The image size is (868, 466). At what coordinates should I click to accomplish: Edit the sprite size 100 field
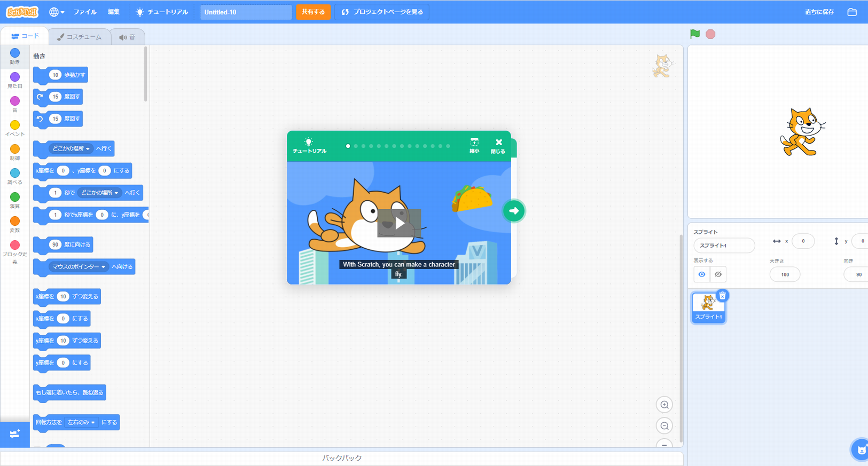(x=785, y=274)
